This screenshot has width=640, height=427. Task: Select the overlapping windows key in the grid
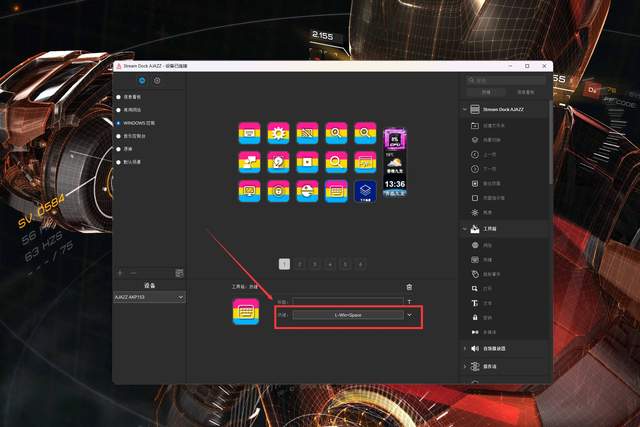click(x=249, y=162)
